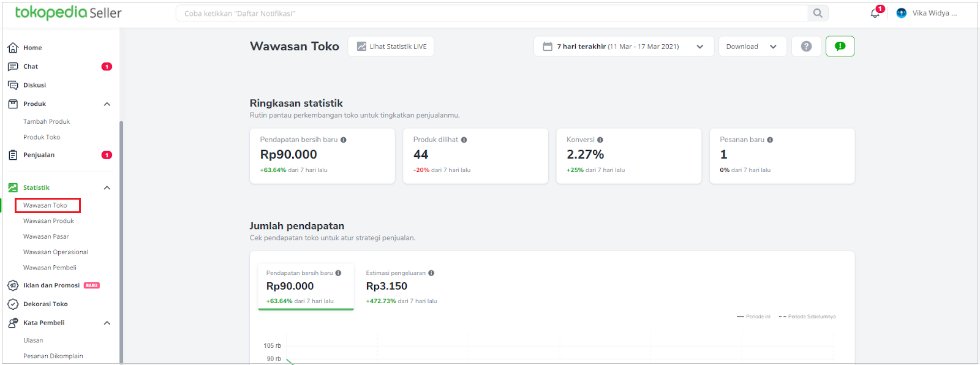This screenshot has height=365, width=980.
Task: Open Ulasan under Kata Pembeli
Action: pos(33,341)
